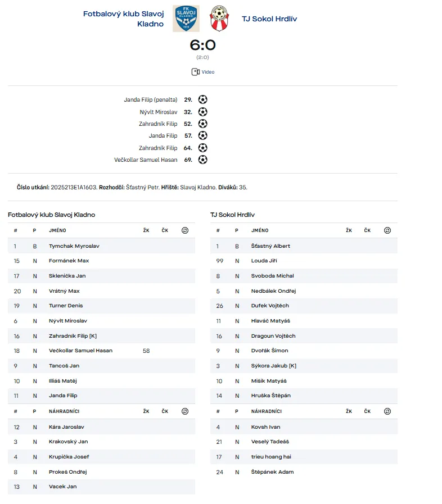This screenshot has height=504, width=442.
Task: Select scorer Večkollar Samuel Hasan in goals
Action: click(146, 160)
